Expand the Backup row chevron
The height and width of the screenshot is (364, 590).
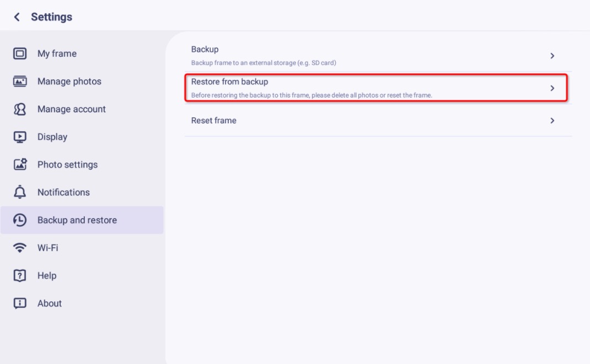coord(552,56)
